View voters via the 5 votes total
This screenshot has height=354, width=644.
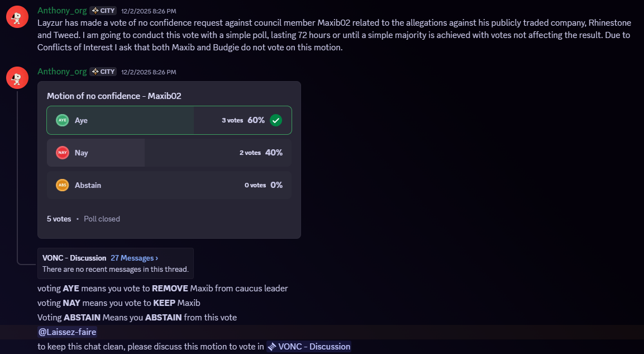point(59,219)
